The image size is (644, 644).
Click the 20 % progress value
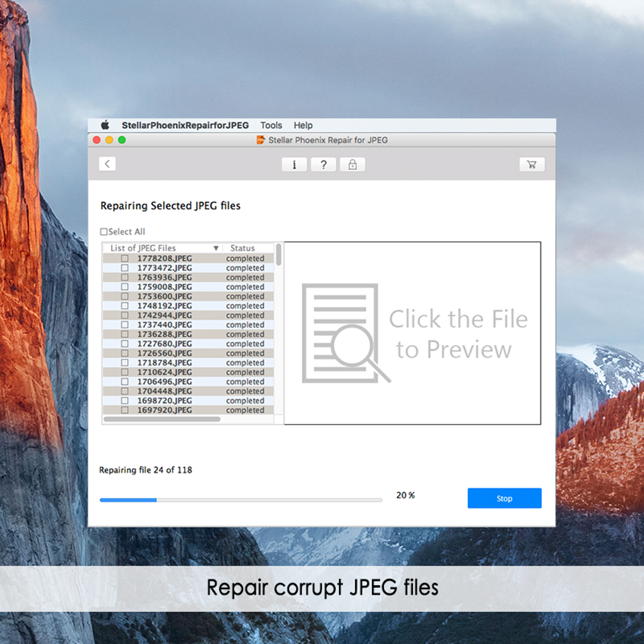point(405,496)
